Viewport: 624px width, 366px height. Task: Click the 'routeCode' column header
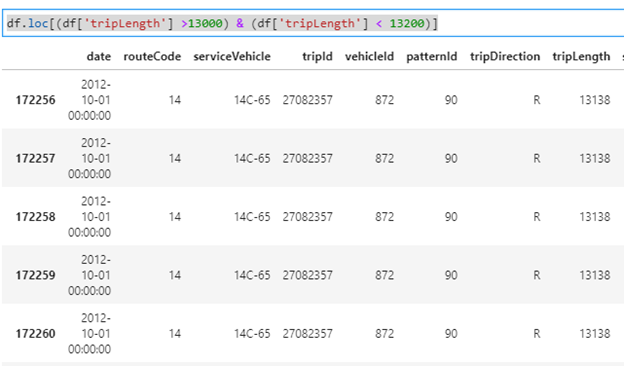152,56
